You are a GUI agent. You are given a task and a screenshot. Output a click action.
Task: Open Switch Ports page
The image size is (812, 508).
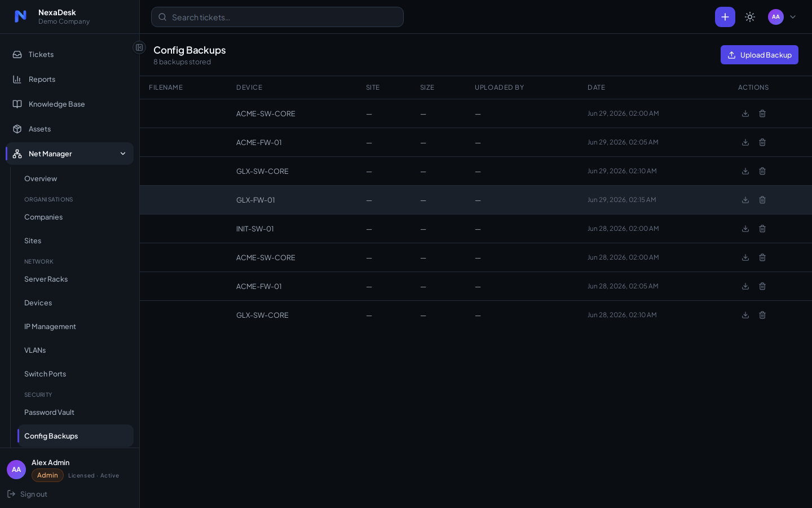76,374
